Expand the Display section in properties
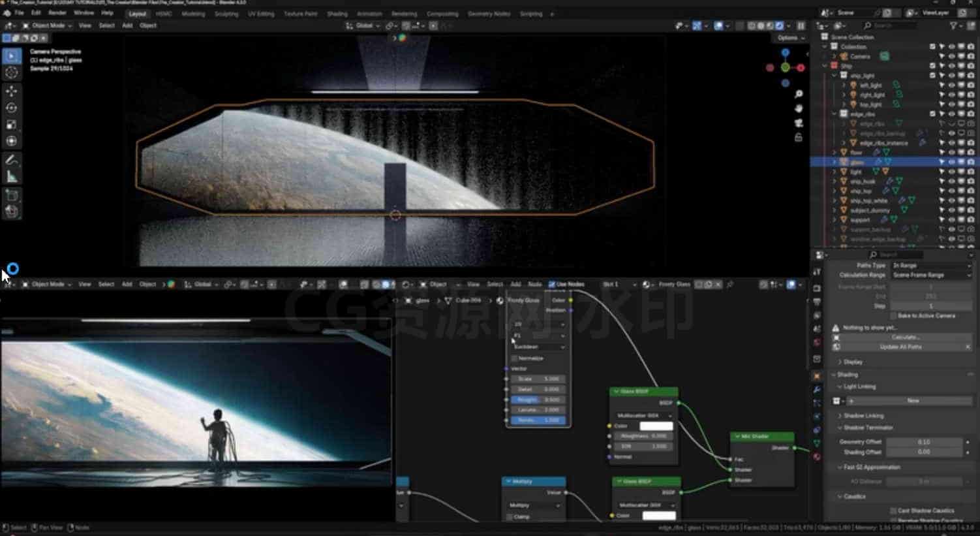Image resolution: width=980 pixels, height=536 pixels. (853, 362)
